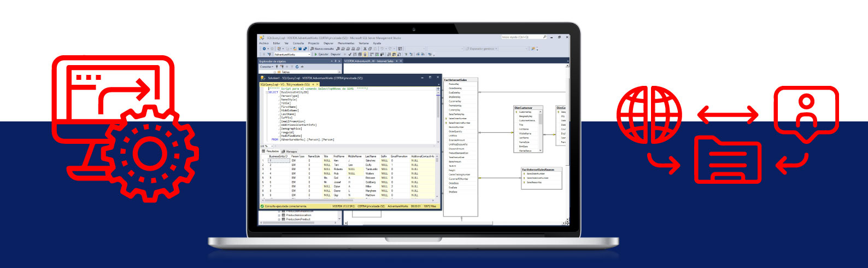Screen dimensions: 868x268
Task: Open the Archivo menu
Action: click(x=263, y=43)
